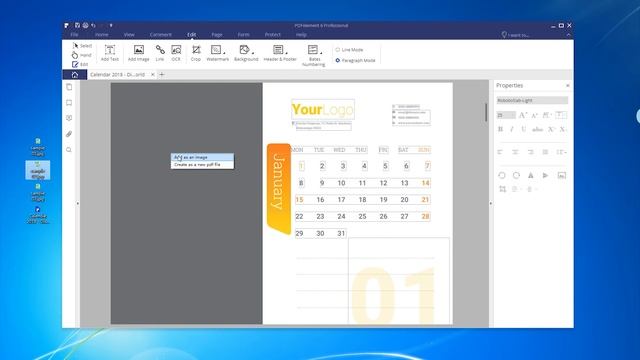Align text left in Properties
This screenshot has height=360, width=640.
pos(500,152)
